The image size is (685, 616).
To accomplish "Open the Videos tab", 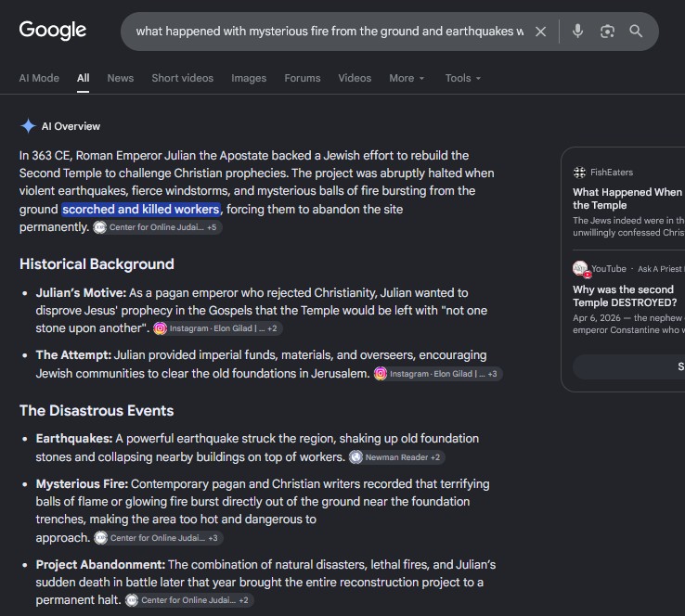I will [x=355, y=78].
